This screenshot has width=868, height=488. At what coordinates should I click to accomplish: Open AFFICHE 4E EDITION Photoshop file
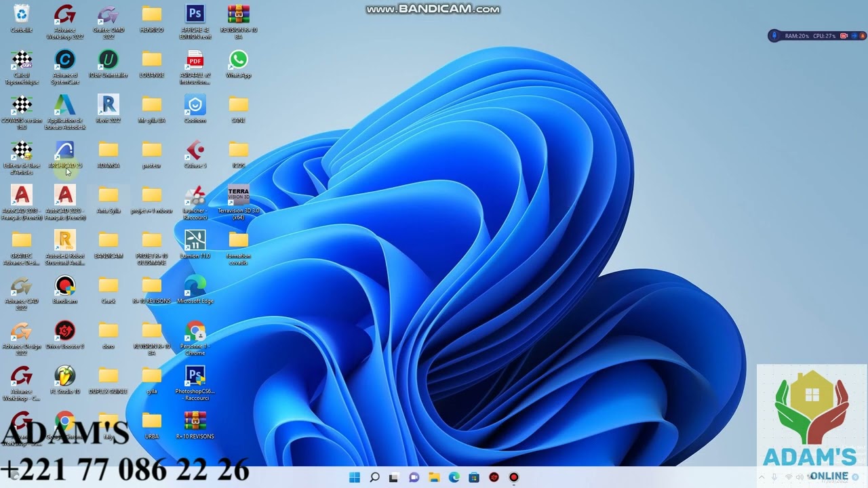click(x=195, y=22)
